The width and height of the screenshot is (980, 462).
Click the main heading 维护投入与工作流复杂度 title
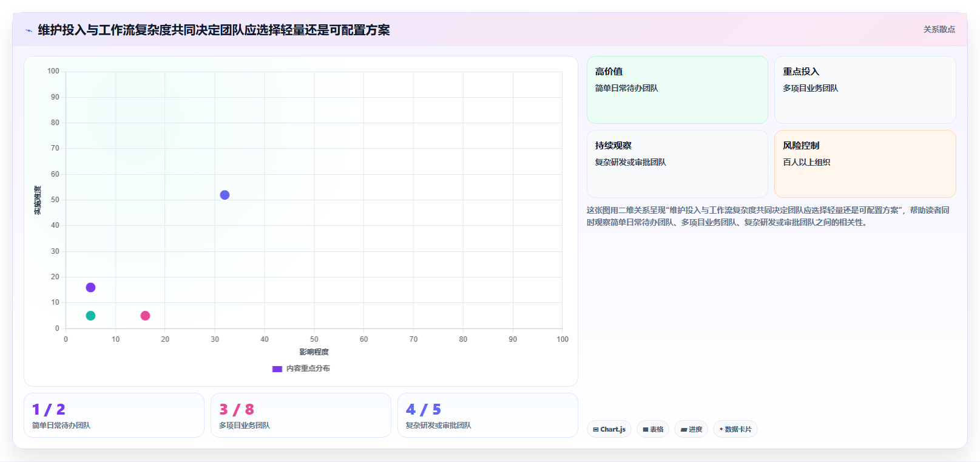click(x=214, y=30)
